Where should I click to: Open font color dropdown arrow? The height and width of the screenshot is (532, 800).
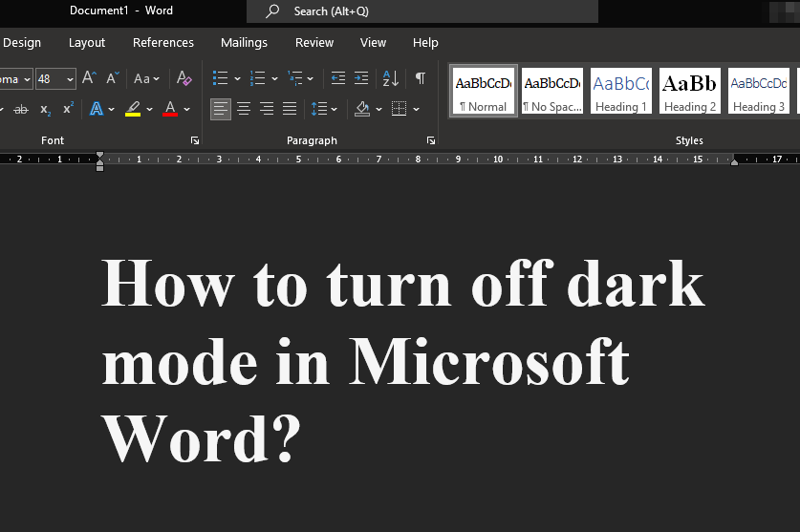(186, 109)
